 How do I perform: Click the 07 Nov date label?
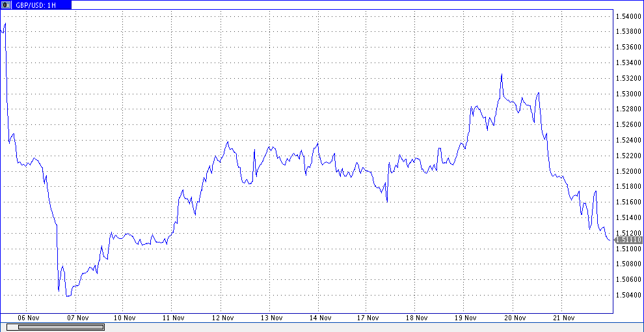pyautogui.click(x=77, y=318)
